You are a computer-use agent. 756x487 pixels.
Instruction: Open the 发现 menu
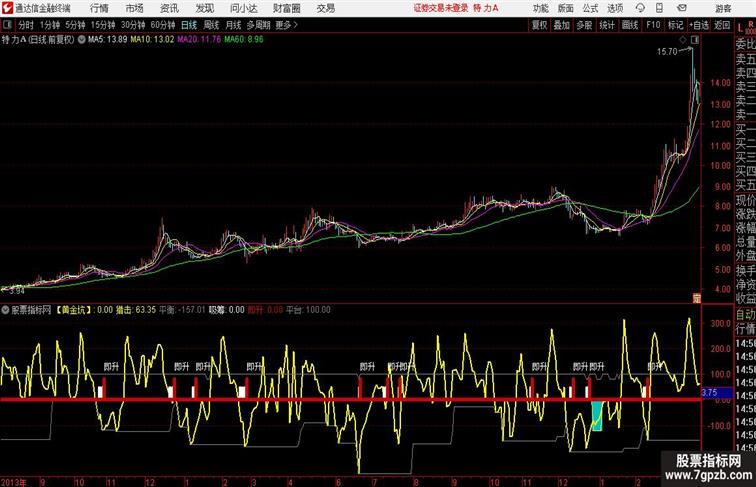204,8
